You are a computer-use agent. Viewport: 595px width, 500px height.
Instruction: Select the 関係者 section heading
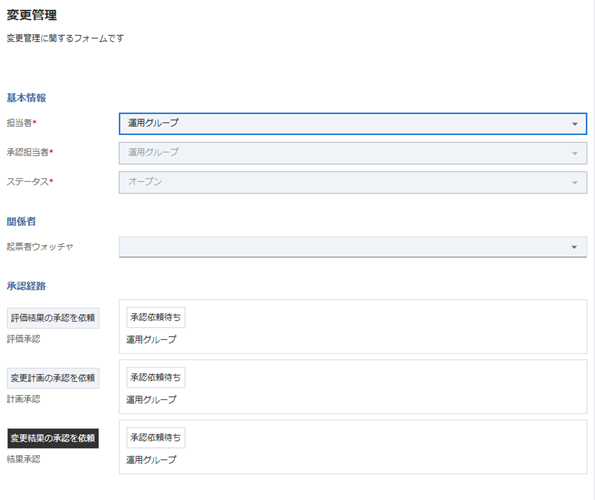21,222
